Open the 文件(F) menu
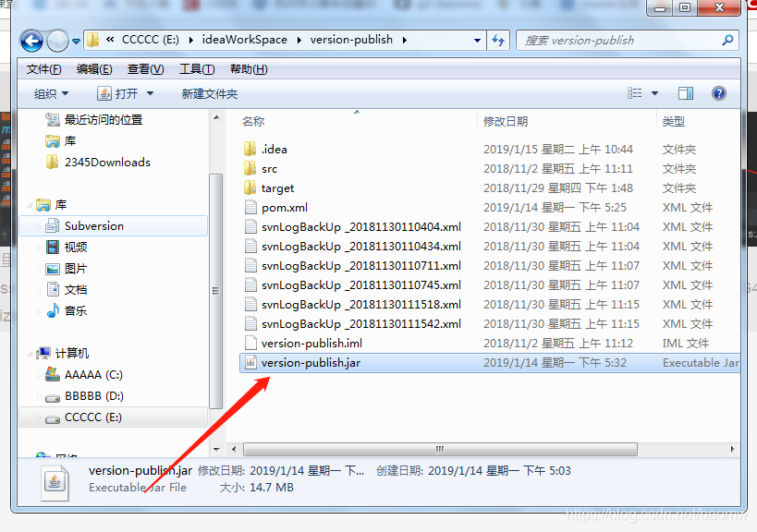This screenshot has width=757, height=532. tap(44, 69)
